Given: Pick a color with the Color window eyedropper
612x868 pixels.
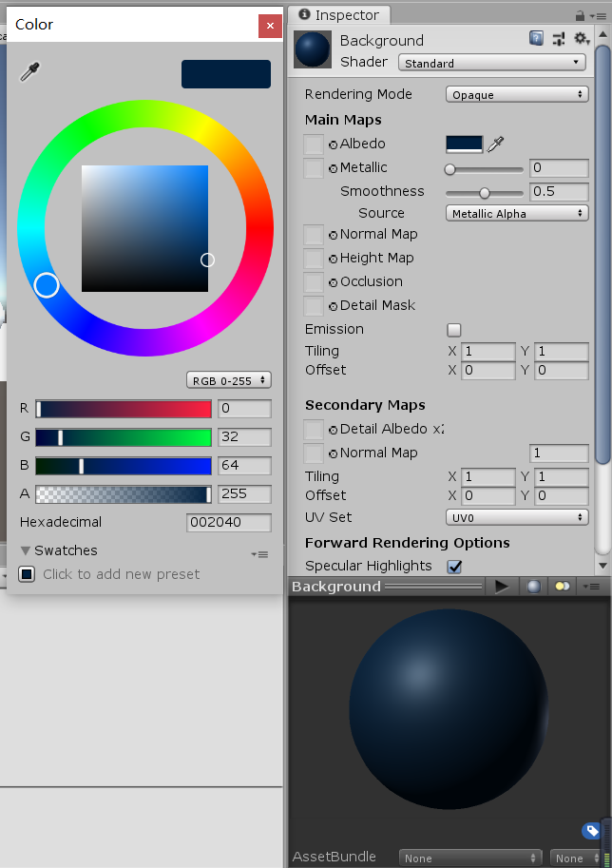Looking at the screenshot, I should (x=29, y=72).
